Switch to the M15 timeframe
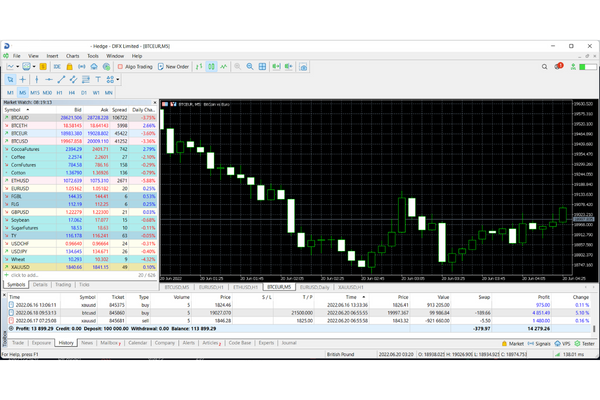The width and height of the screenshot is (600, 400). click(35, 93)
